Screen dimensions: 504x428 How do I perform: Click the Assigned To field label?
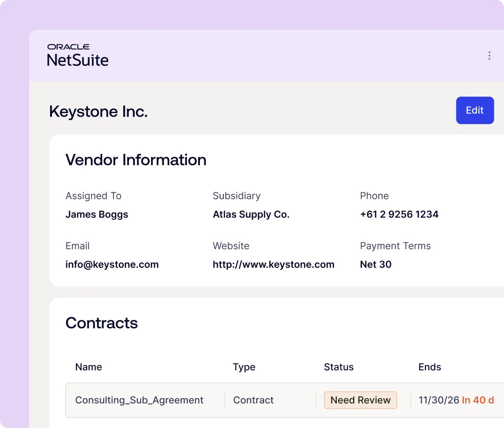(x=93, y=196)
